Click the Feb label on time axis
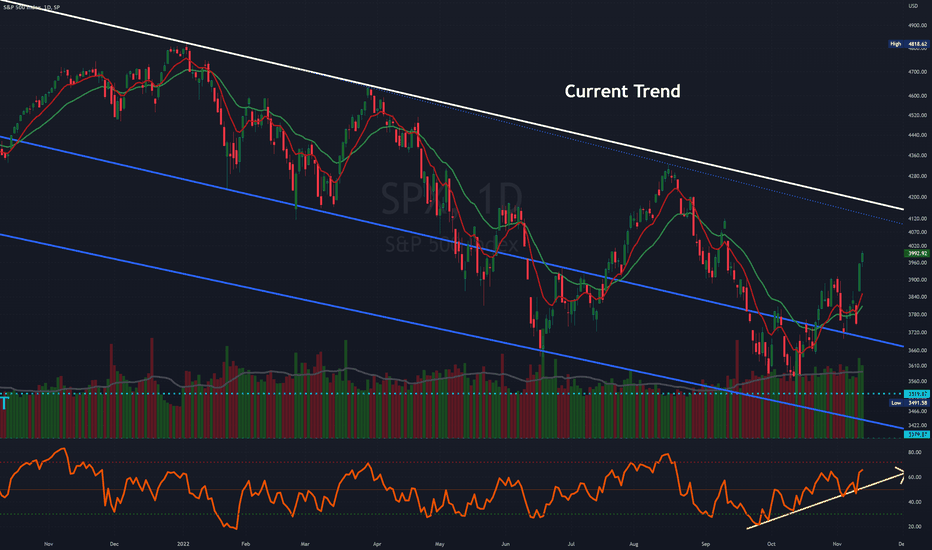The width and height of the screenshot is (932, 550). (245, 544)
